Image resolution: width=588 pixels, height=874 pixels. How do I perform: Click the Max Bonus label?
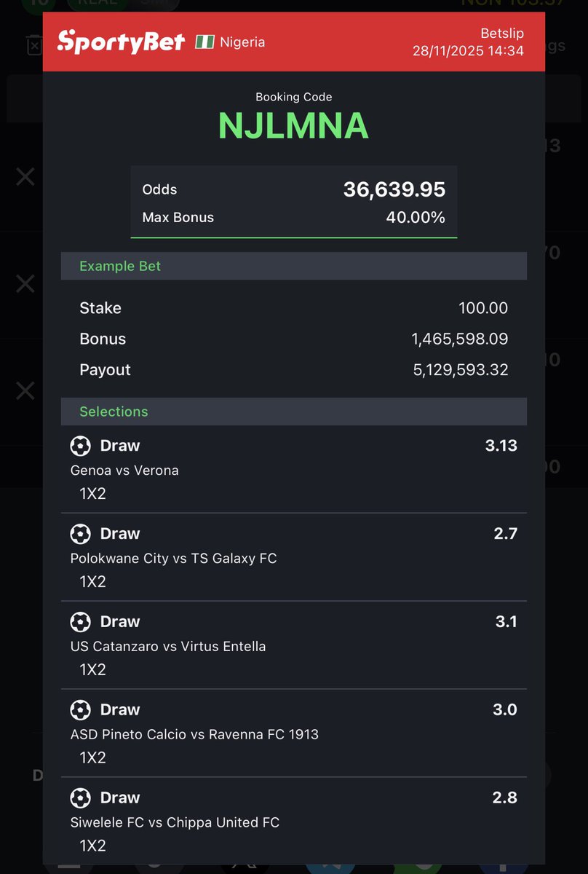(x=178, y=217)
